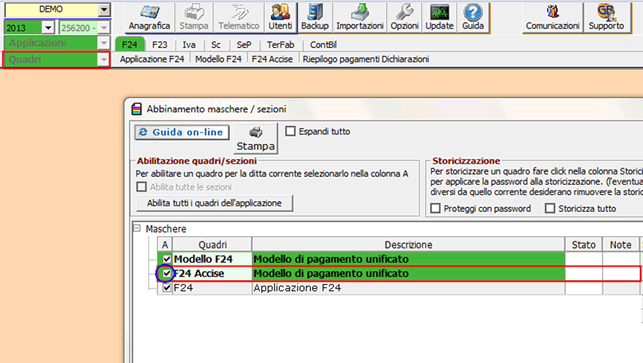Open the Supporto icon
The image size is (643, 363).
tap(606, 17)
